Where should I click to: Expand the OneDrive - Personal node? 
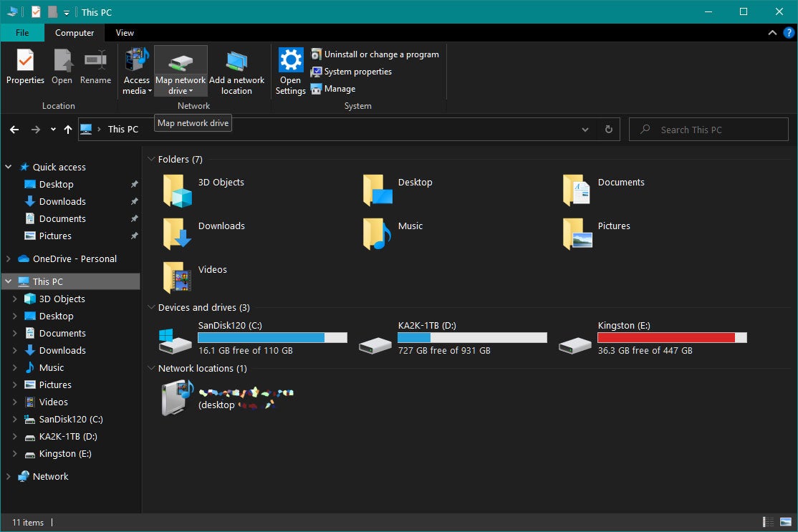(8, 259)
